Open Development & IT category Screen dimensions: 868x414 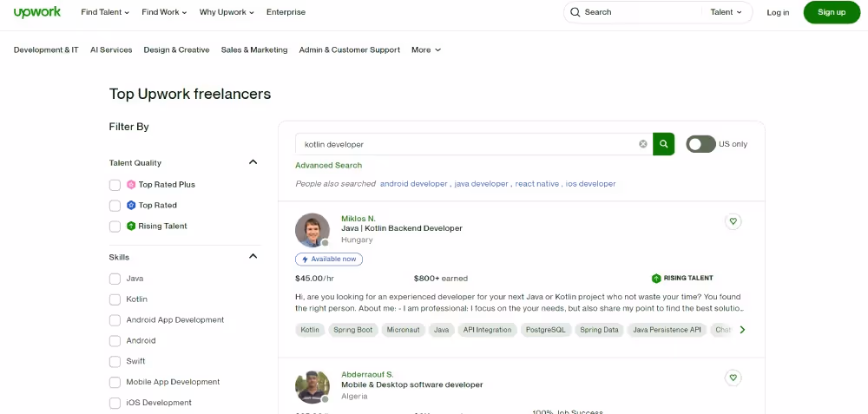pos(46,49)
